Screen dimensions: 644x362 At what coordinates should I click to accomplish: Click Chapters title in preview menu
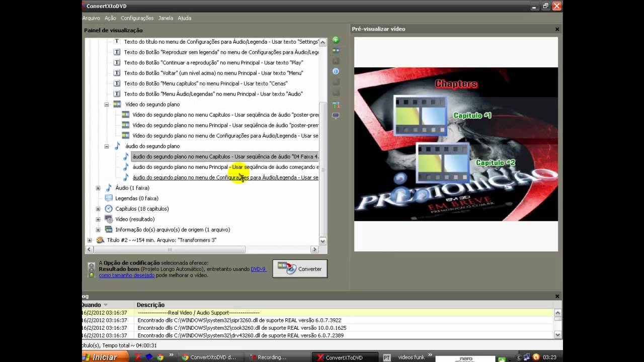(x=456, y=84)
